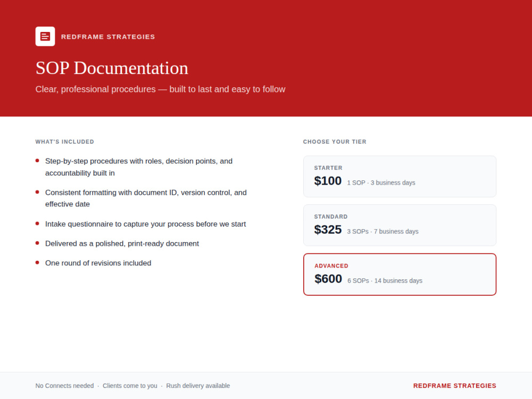The height and width of the screenshot is (399, 532).
Task: Click the $325 price
Action: [328, 230]
